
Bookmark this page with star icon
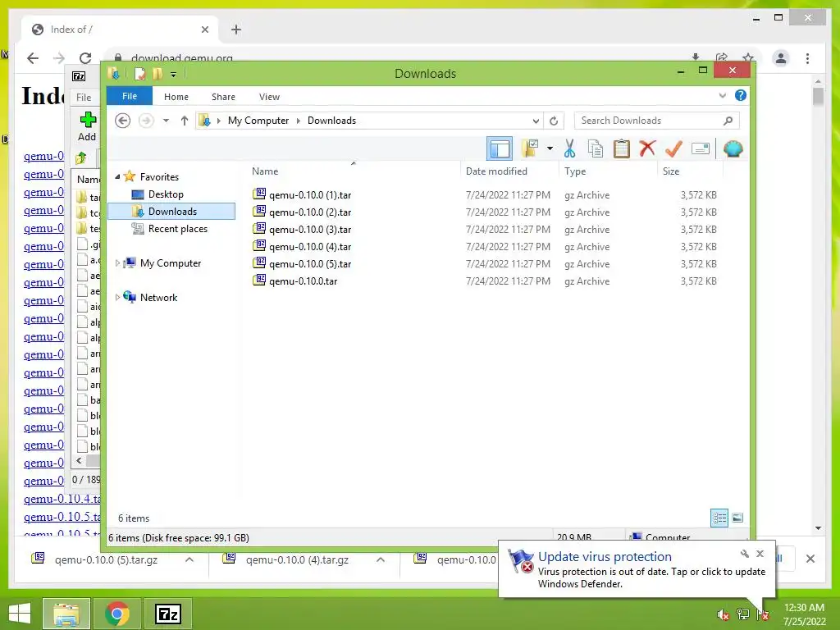pyautogui.click(x=748, y=57)
